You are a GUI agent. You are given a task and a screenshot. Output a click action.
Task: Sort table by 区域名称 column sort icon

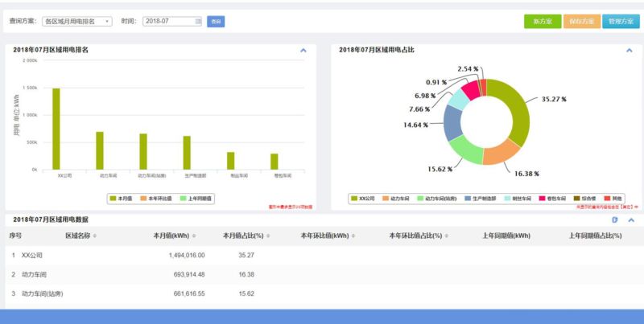[x=95, y=236]
